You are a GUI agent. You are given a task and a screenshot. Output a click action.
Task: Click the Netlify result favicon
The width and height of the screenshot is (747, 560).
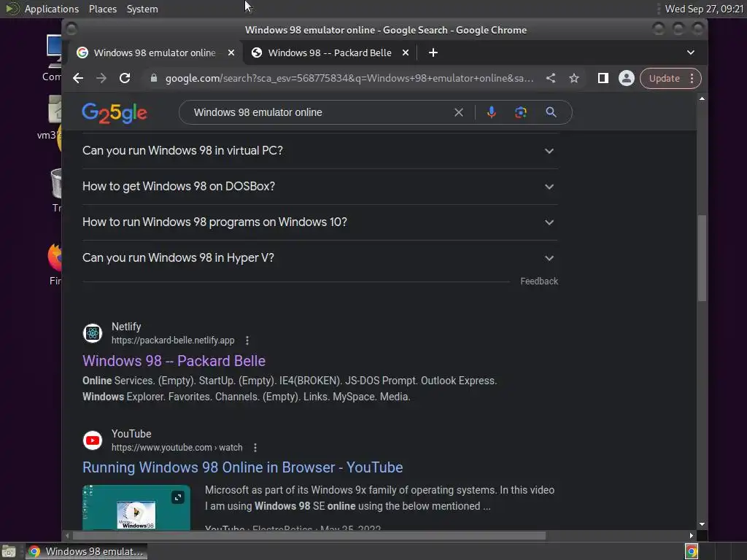[93, 332]
